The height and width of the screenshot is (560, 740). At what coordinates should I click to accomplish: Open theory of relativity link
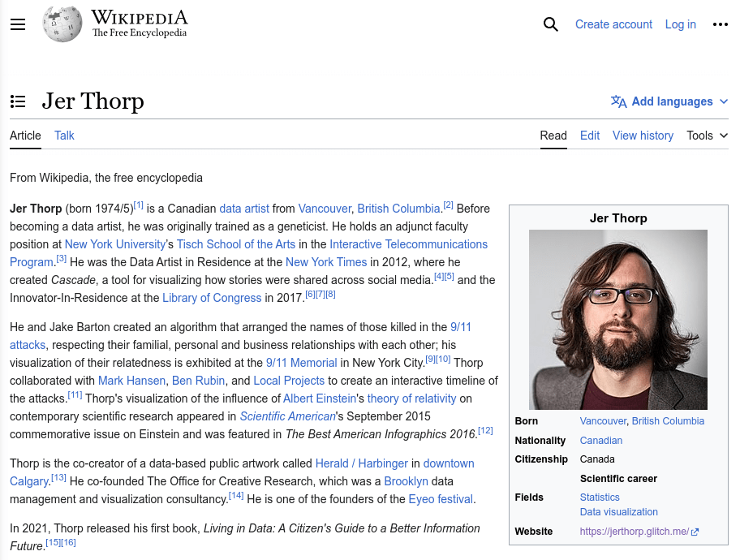pyautogui.click(x=411, y=398)
